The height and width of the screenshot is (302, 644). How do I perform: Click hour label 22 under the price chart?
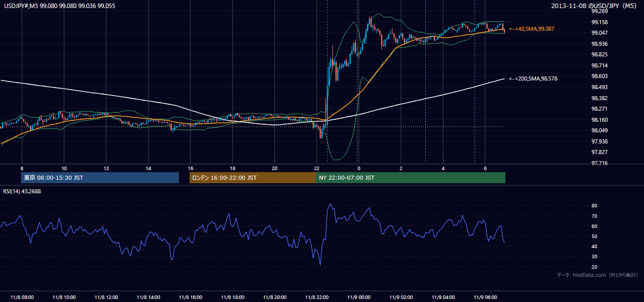click(x=316, y=168)
